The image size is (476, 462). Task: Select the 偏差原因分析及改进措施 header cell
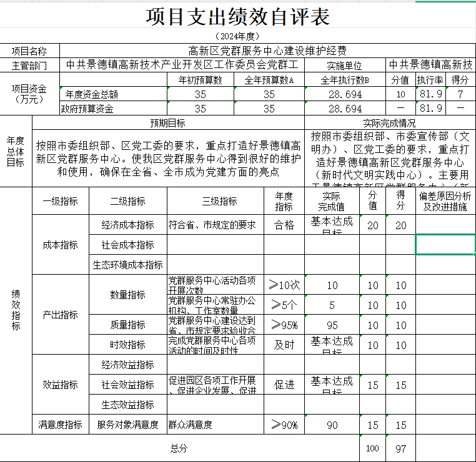[445, 201]
